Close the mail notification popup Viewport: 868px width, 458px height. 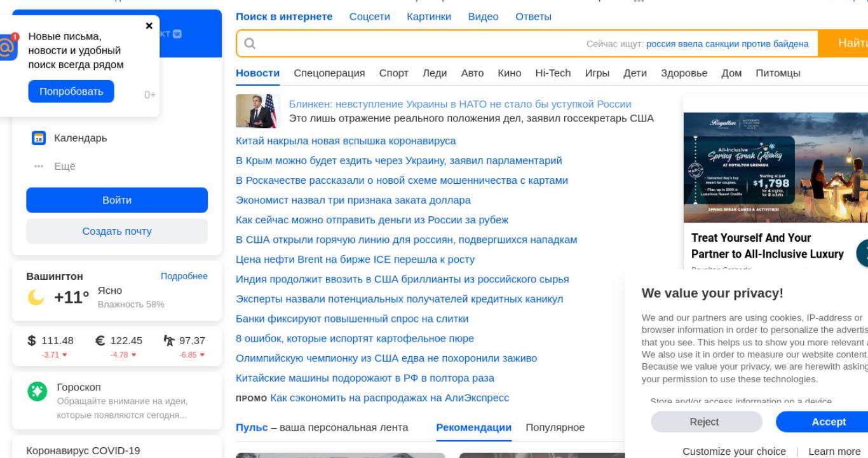click(149, 26)
